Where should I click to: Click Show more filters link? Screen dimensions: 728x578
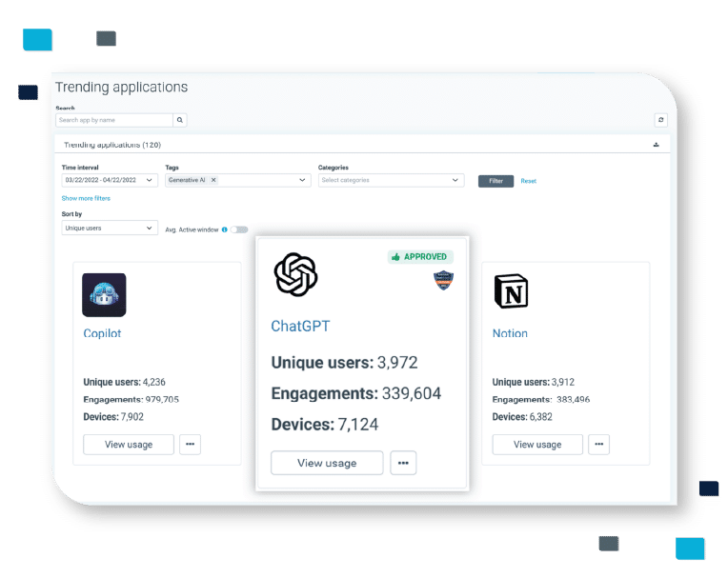tap(86, 198)
